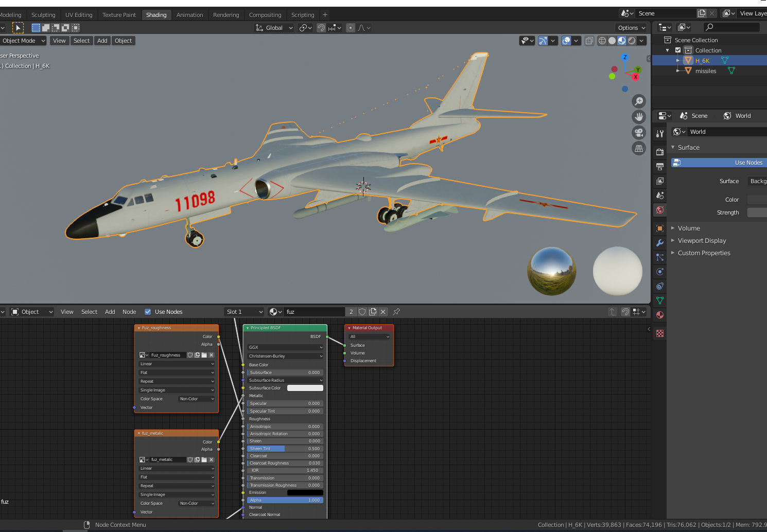Switch to the Shading workspace tab
Viewport: 767px width, 532px height.
tap(156, 15)
